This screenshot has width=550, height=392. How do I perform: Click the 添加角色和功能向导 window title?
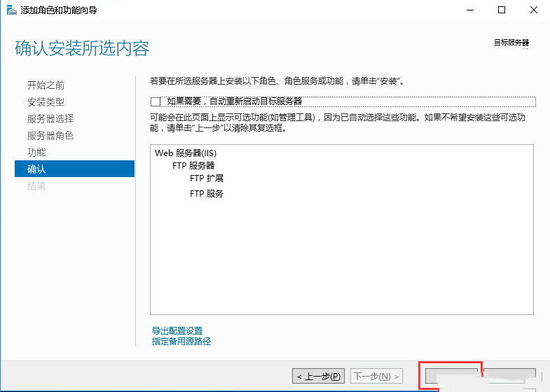click(59, 10)
